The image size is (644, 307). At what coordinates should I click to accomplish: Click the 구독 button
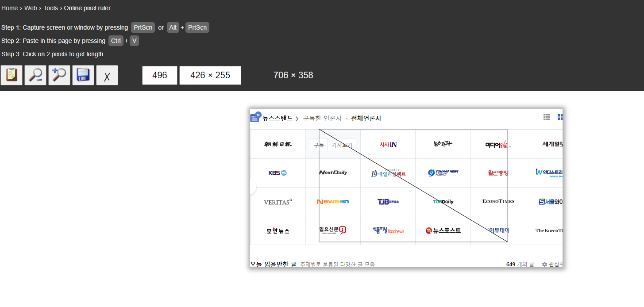319,145
